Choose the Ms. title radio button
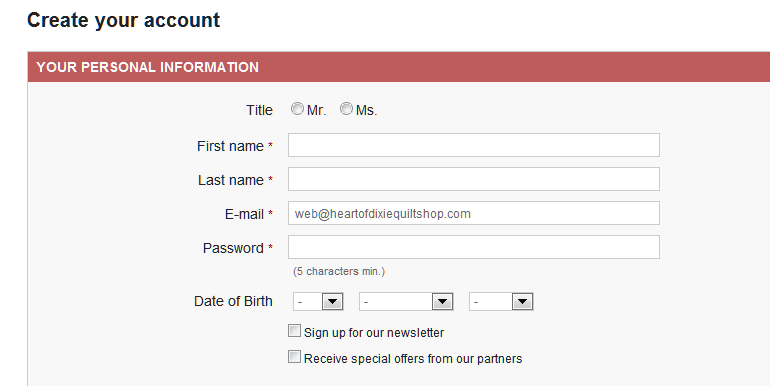 (x=347, y=109)
